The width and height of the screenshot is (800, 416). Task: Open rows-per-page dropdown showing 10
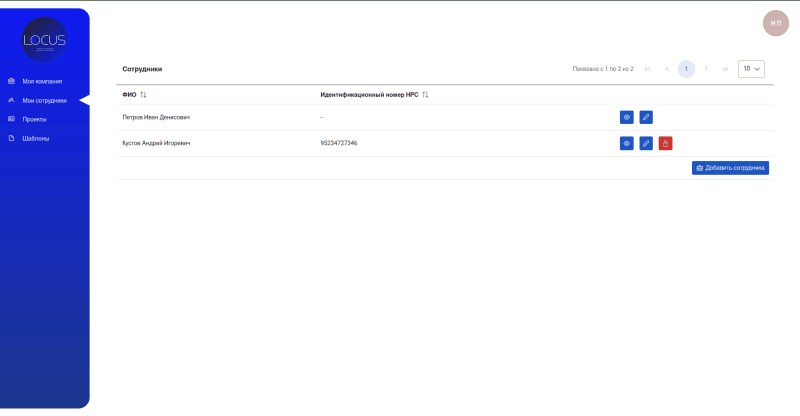[751, 69]
